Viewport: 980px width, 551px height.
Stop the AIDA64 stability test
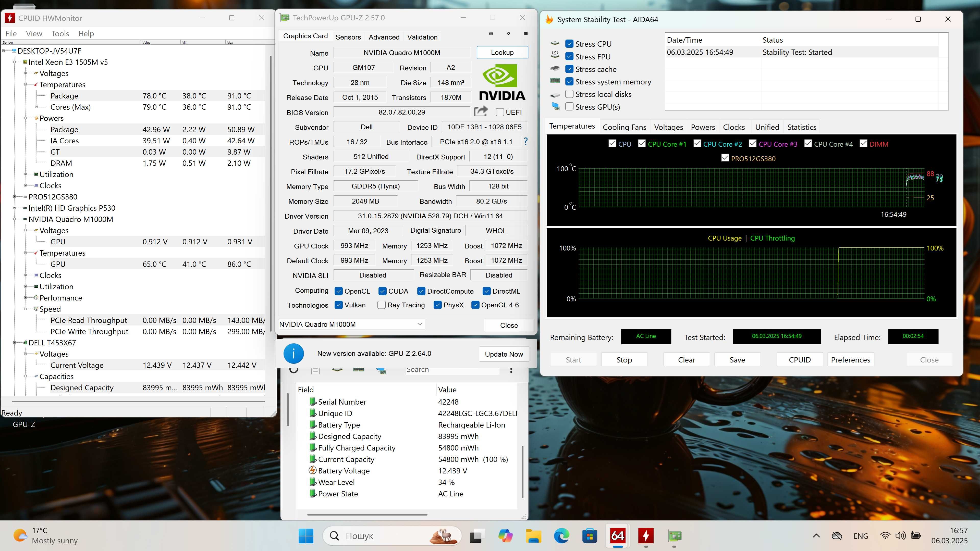point(624,360)
